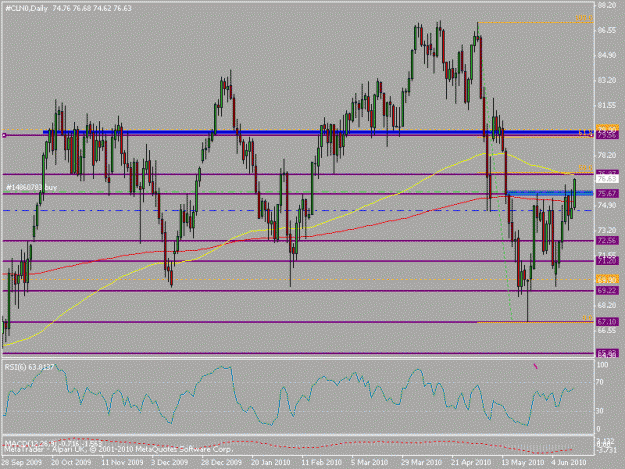Click the teal RSI indicator curve
Image resolution: width=625 pixels, height=469 pixels.
[x=287, y=394]
